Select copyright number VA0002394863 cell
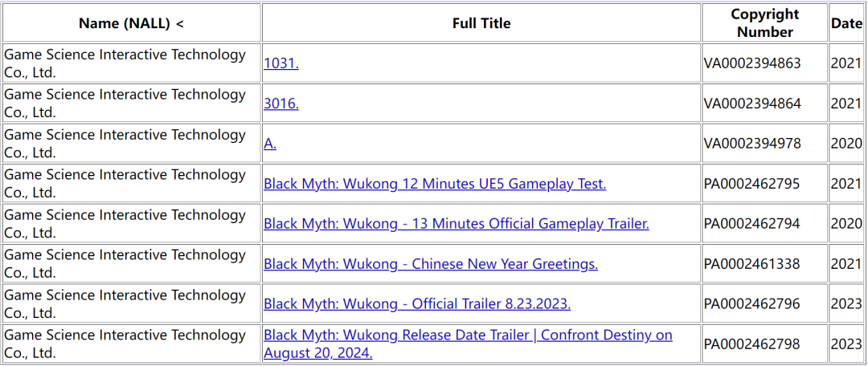The height and width of the screenshot is (366, 868). [752, 63]
